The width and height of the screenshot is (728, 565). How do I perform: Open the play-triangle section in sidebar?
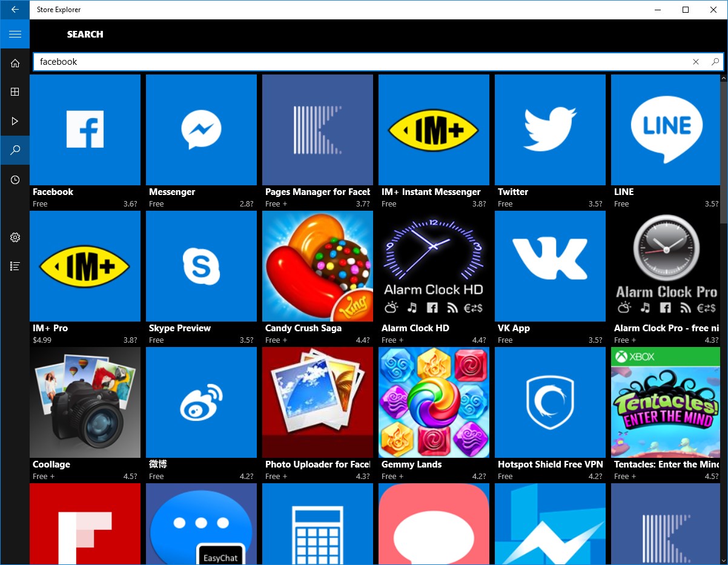tap(15, 121)
